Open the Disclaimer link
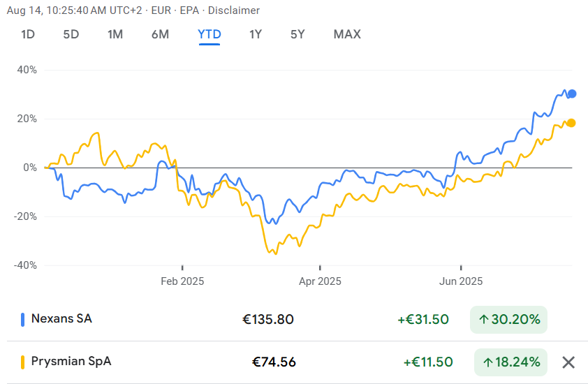 (x=234, y=10)
